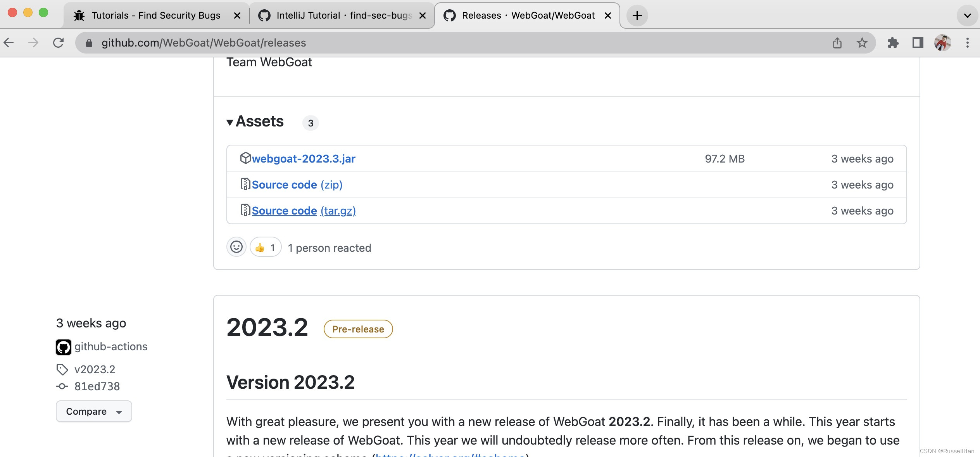Close the IntelliJ Tutorial tab
Image resolution: width=980 pixels, height=457 pixels.
tap(423, 16)
